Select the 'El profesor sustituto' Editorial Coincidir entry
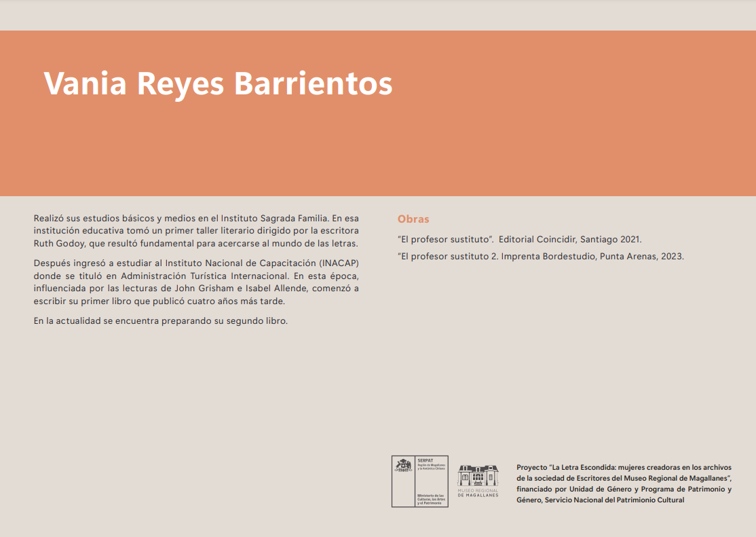 [520, 239]
